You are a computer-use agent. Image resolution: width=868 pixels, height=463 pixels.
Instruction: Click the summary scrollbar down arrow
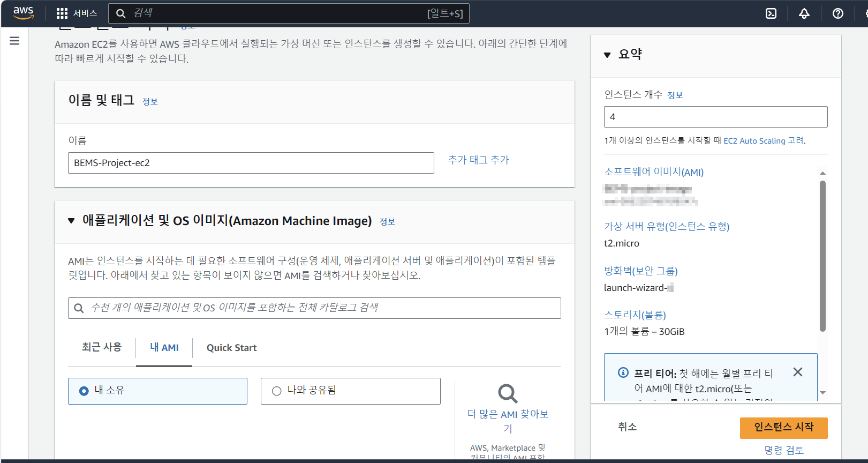click(x=822, y=393)
